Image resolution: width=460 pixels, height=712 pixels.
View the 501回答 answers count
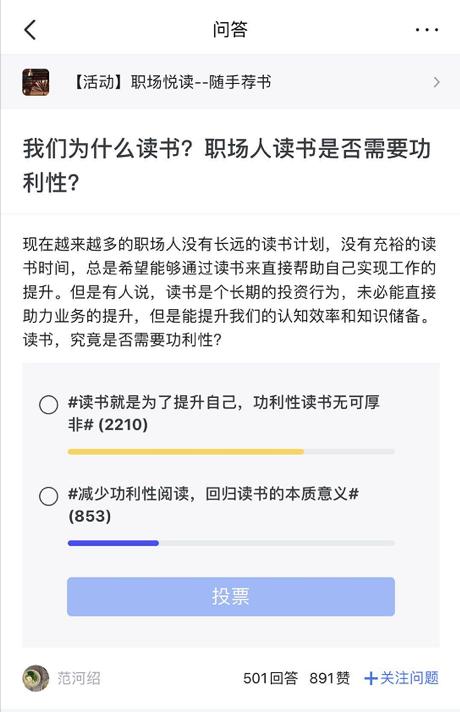coord(271,678)
